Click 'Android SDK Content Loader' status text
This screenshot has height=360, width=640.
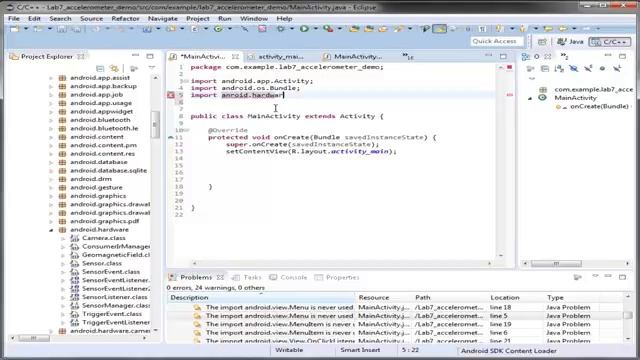509,351
